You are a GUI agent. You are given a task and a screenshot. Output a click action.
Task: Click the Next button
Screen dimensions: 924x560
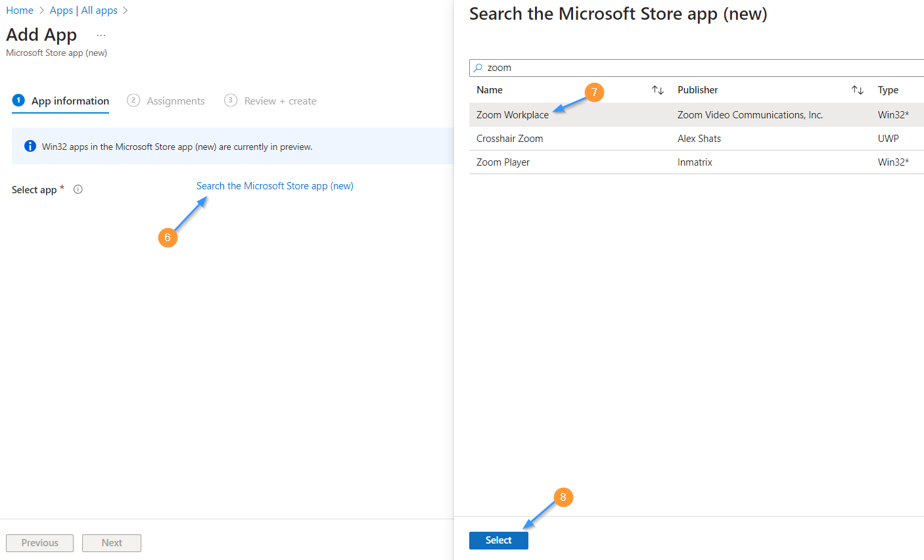click(x=112, y=543)
